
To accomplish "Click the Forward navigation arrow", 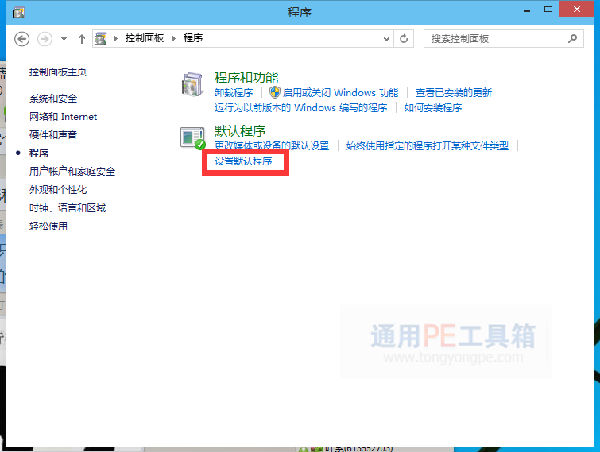I will coord(44,39).
